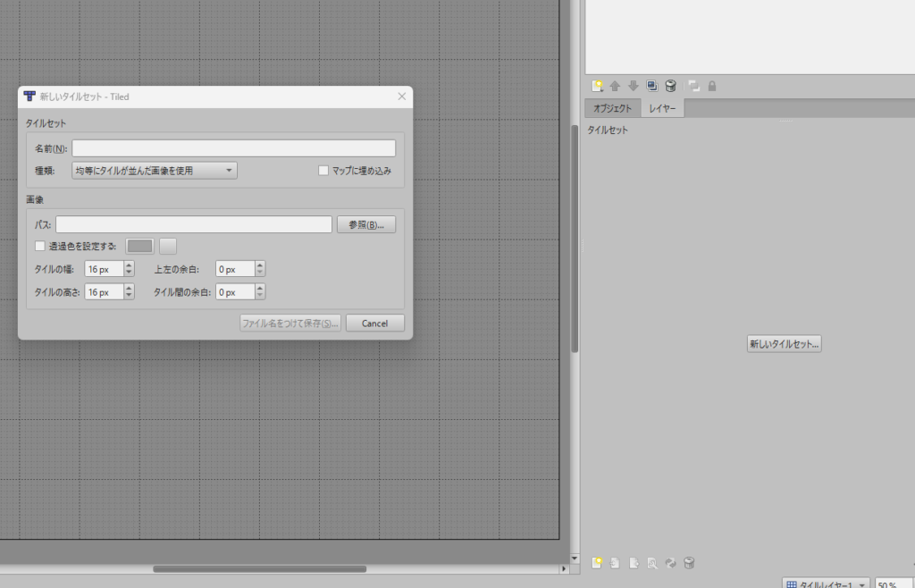
Task: Click the new layer icon in the Layers panel
Action: click(x=598, y=86)
